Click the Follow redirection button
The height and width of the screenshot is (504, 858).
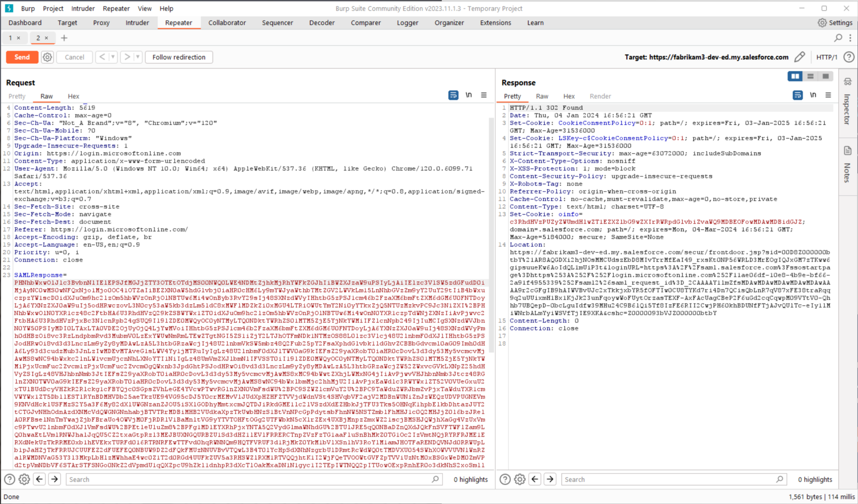[x=179, y=57]
